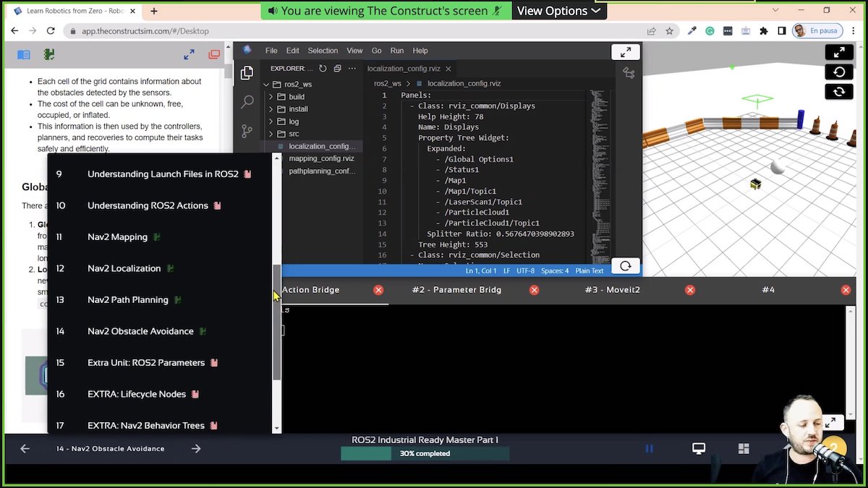Click the sync arrows icon in the simulation panel
The height and width of the screenshot is (488, 868).
839,92
